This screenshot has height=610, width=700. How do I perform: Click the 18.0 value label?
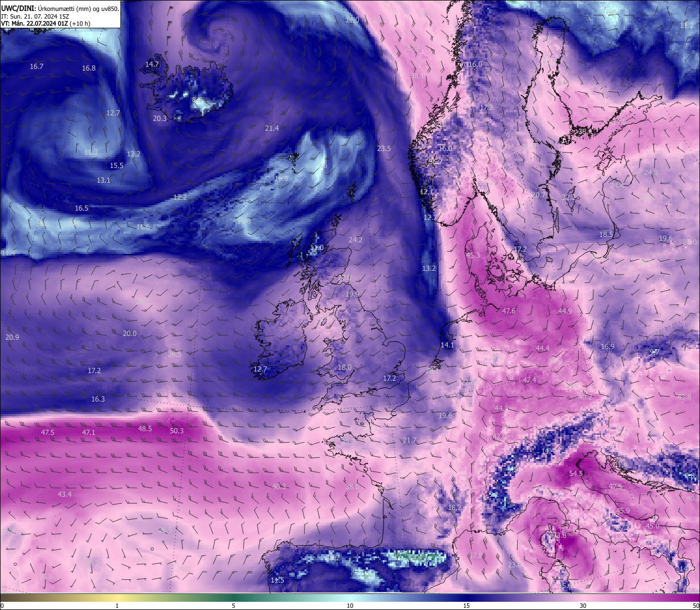coord(345,367)
